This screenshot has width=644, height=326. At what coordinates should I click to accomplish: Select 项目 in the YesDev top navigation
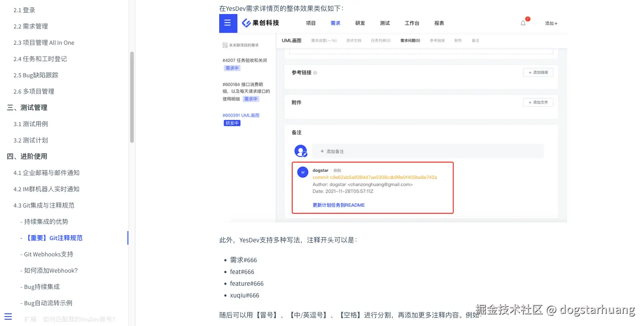click(311, 23)
